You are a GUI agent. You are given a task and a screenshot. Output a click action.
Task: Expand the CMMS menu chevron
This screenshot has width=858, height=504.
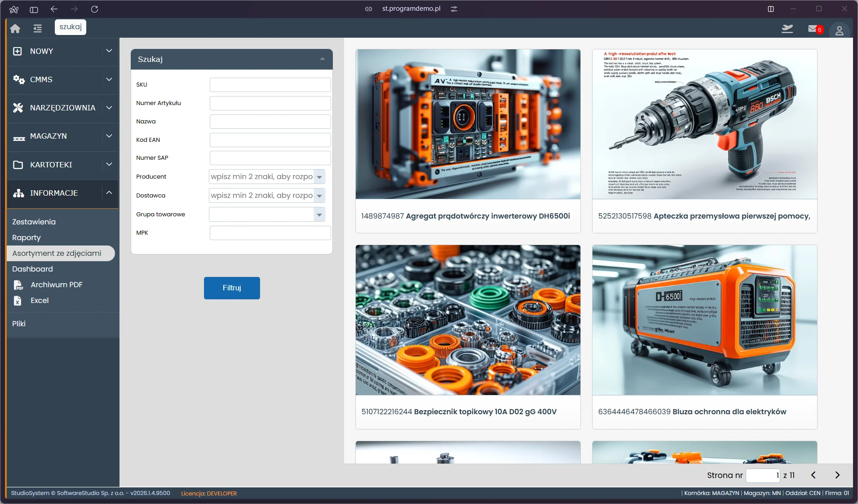click(109, 79)
